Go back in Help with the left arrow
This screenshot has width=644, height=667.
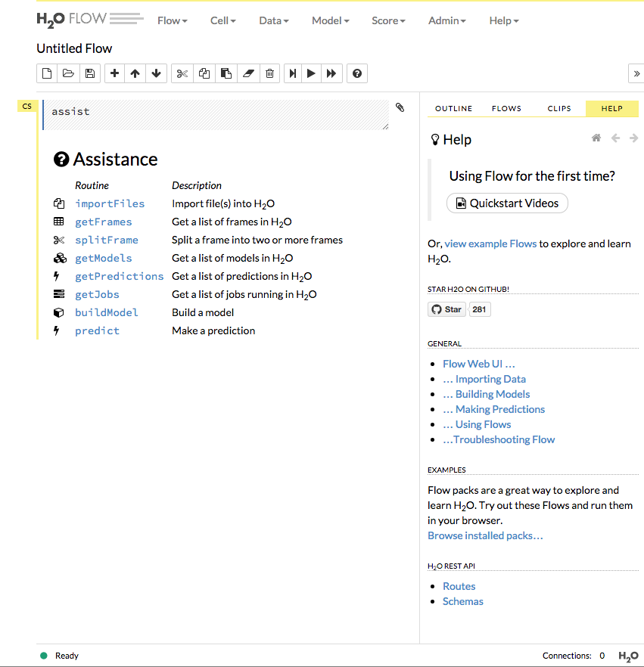615,138
